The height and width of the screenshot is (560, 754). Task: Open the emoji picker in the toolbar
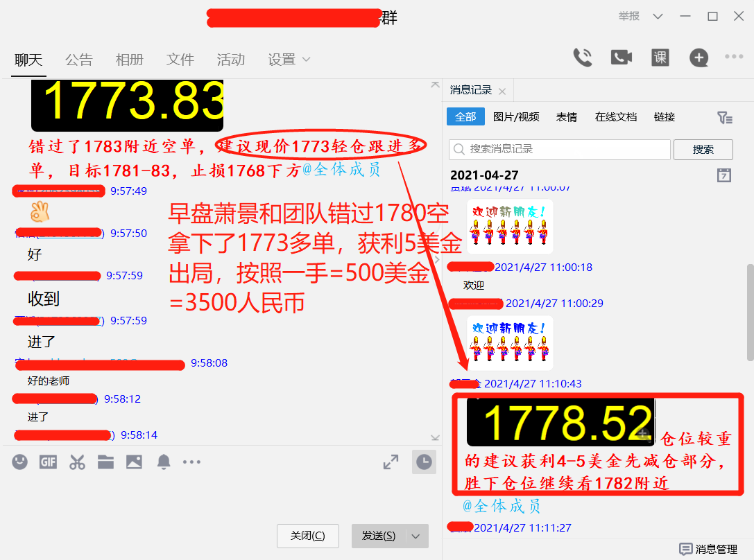coord(20,462)
